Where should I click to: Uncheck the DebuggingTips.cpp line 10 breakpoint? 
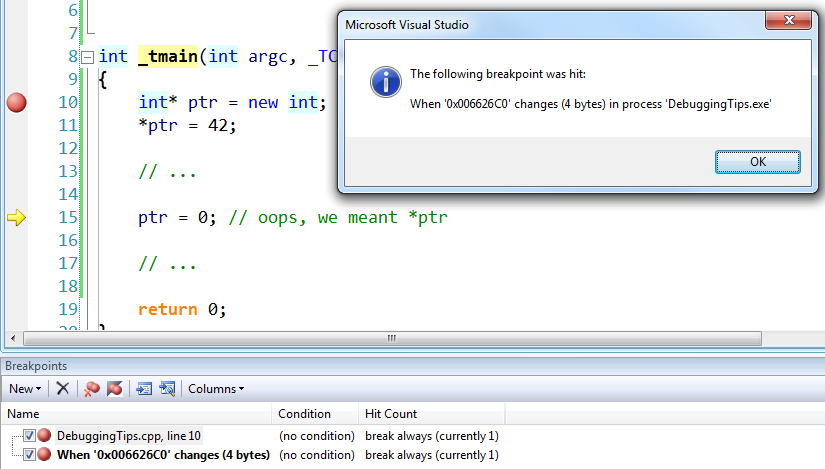pos(29,435)
